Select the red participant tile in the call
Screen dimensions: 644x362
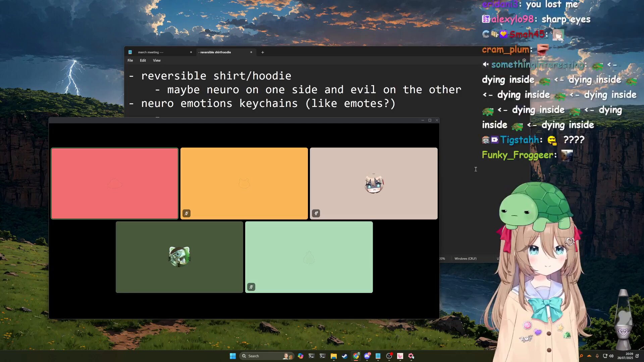tap(115, 183)
